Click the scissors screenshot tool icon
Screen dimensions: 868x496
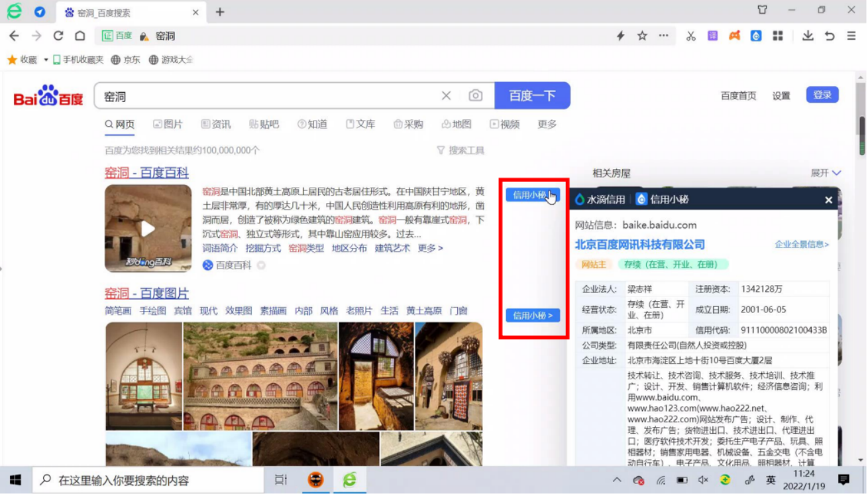(x=691, y=36)
